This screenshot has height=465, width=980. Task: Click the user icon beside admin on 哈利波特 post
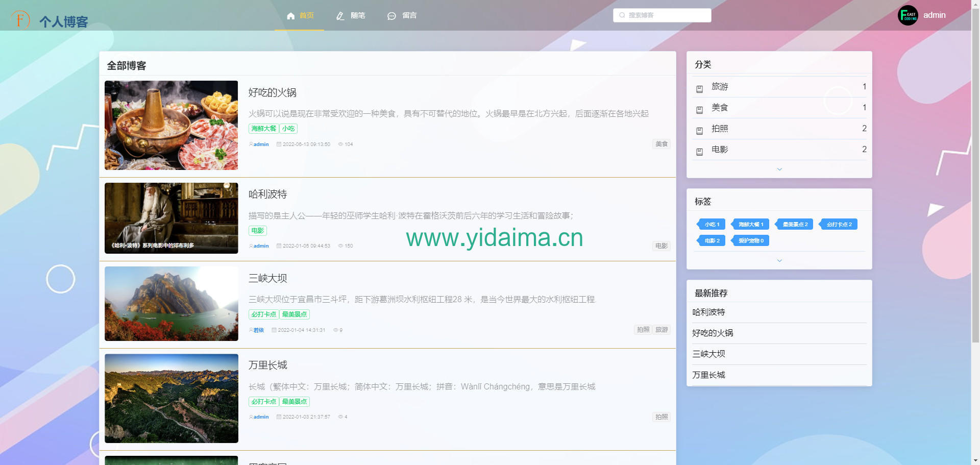click(x=251, y=246)
